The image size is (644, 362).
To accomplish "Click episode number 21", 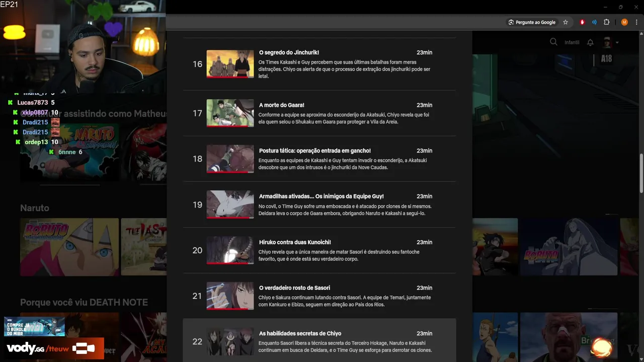I will point(197,296).
